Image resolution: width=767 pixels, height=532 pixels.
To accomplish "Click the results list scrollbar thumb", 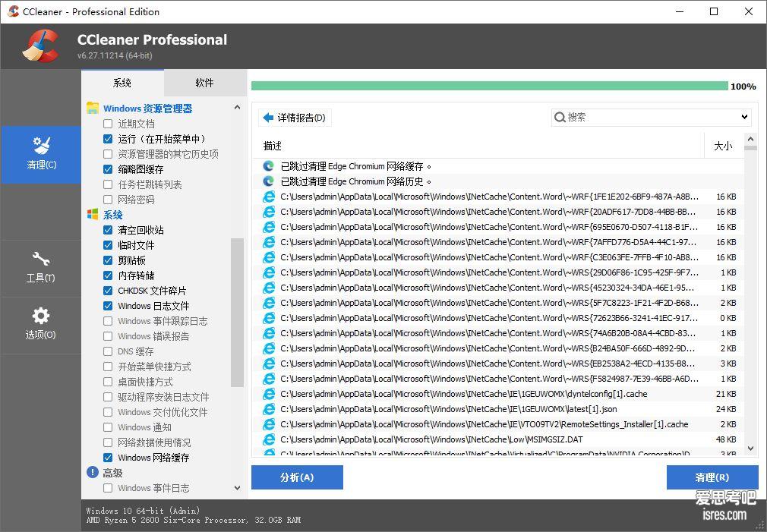I will click(751, 148).
